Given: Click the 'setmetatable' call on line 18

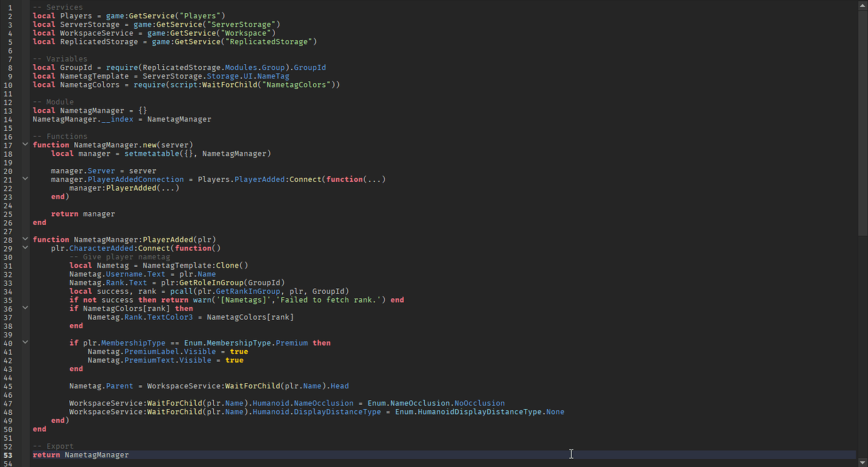Looking at the screenshot, I should pyautogui.click(x=143, y=154).
